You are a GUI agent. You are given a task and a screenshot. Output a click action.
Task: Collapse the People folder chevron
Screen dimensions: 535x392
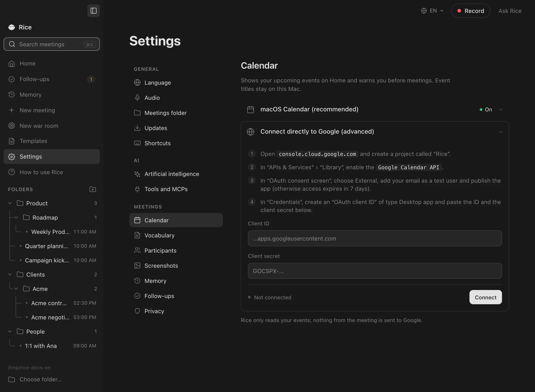tap(10, 331)
